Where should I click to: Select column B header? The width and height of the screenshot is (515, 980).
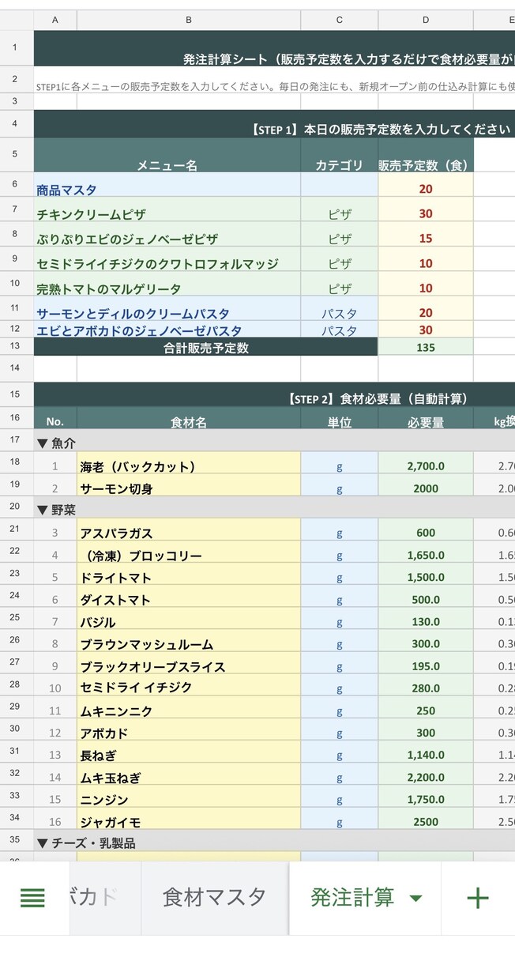click(x=189, y=20)
